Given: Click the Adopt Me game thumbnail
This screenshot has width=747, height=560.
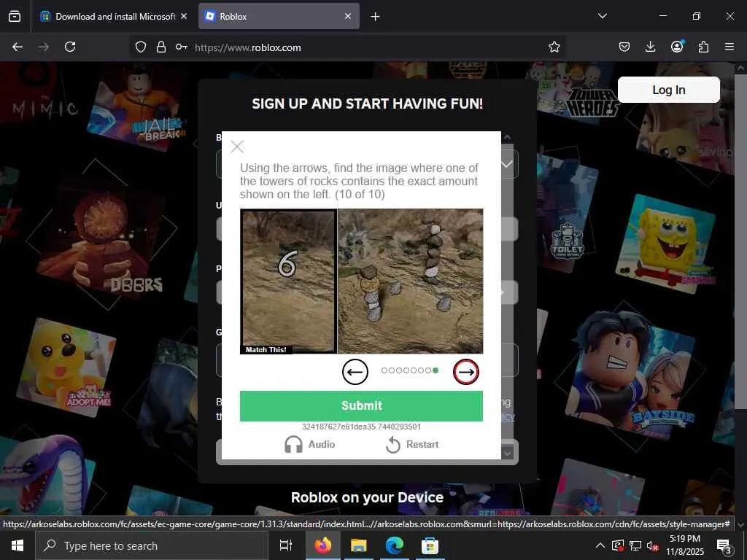Looking at the screenshot, I should pos(66,367).
